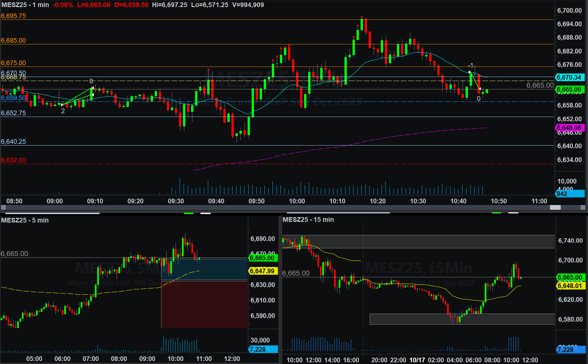Click the yellow 6,648.01 tag on 15 min chart
This screenshot has width=588, height=364.
pos(571,286)
